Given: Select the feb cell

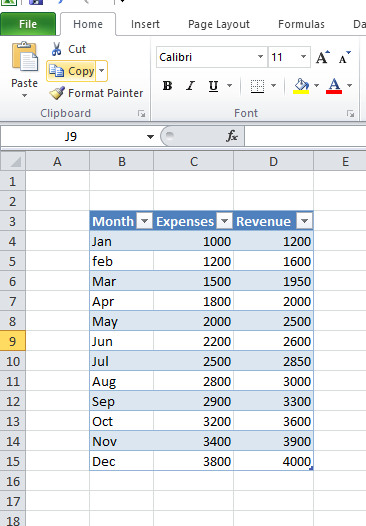Looking at the screenshot, I should [121, 261].
